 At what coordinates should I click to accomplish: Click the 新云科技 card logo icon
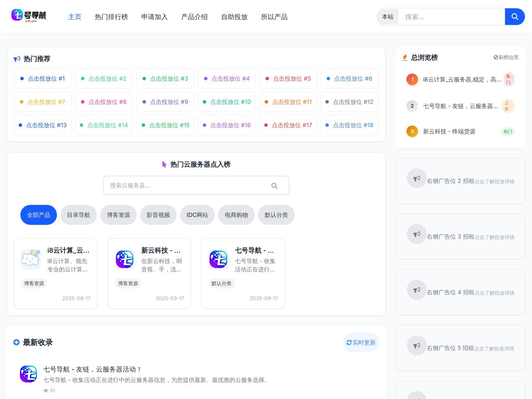coord(125,259)
